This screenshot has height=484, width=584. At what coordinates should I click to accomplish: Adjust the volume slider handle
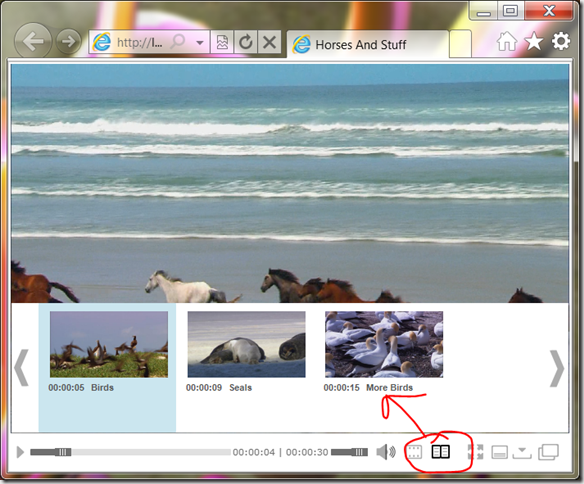(x=359, y=452)
